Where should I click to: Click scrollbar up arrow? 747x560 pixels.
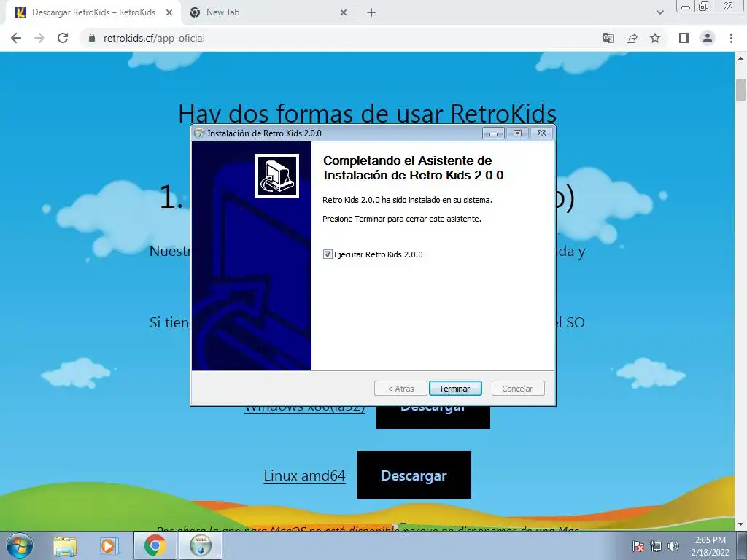tap(740, 59)
